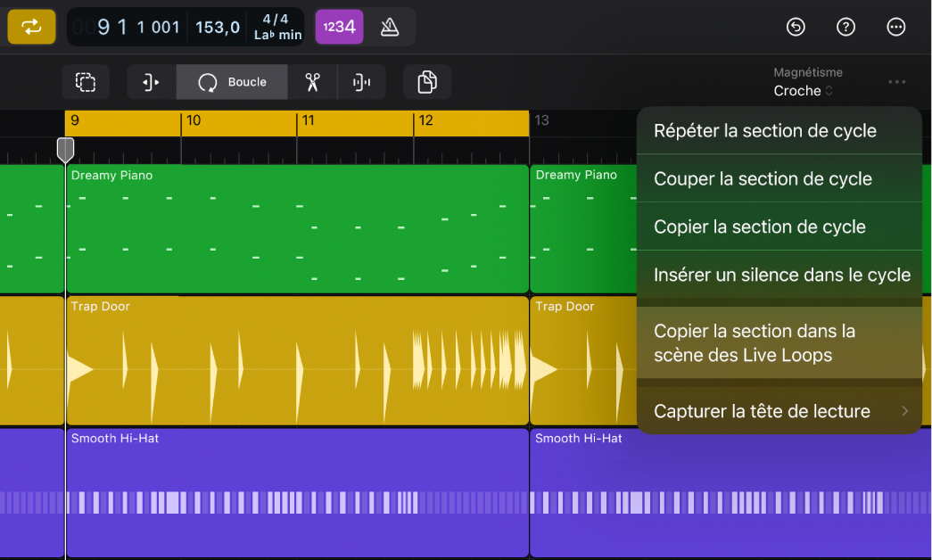Viewport: 932px width, 560px height.
Task: Open the Help question mark icon
Action: click(845, 27)
